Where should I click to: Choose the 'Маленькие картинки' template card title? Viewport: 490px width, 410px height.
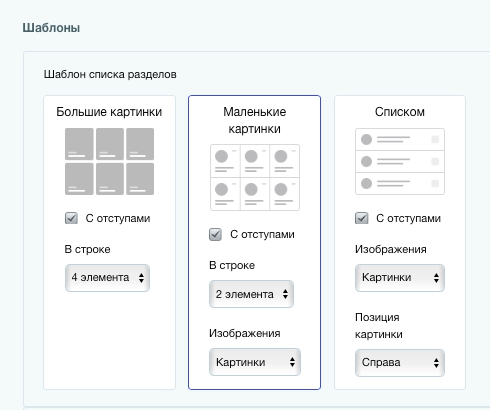pyautogui.click(x=255, y=120)
